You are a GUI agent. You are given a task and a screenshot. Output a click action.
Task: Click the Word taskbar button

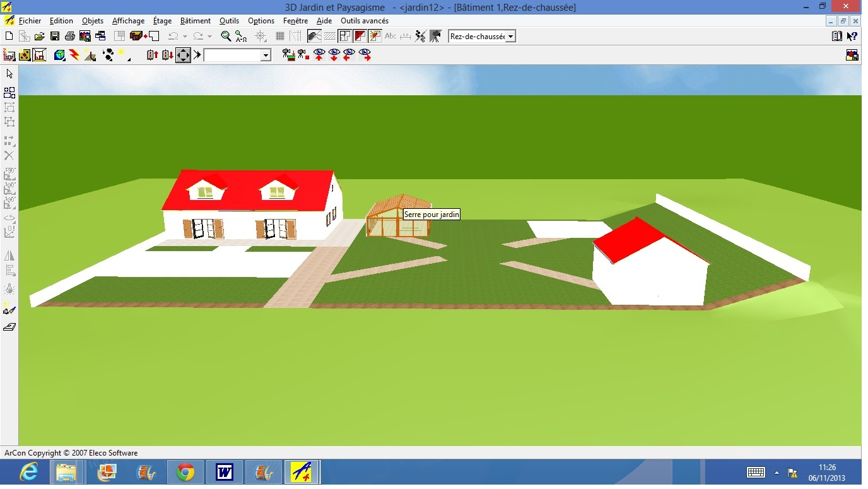[x=224, y=472]
